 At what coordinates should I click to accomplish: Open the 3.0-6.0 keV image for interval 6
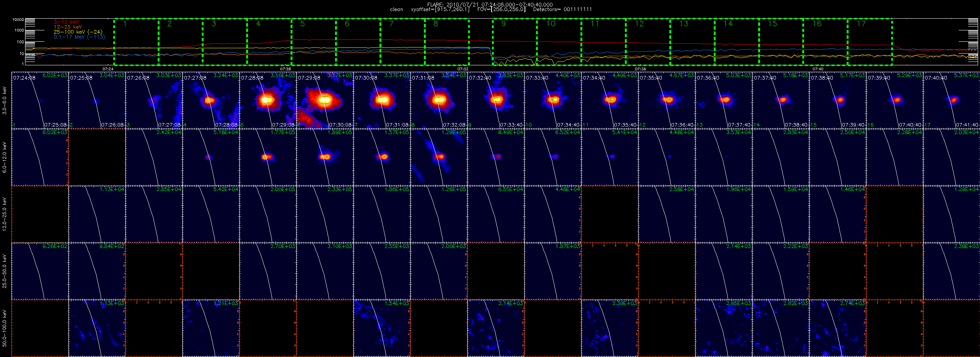coord(325,100)
